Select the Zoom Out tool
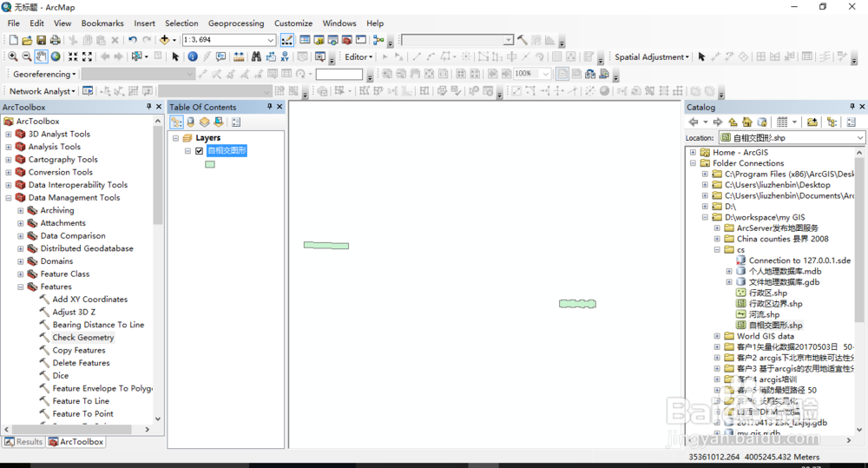 [27, 56]
